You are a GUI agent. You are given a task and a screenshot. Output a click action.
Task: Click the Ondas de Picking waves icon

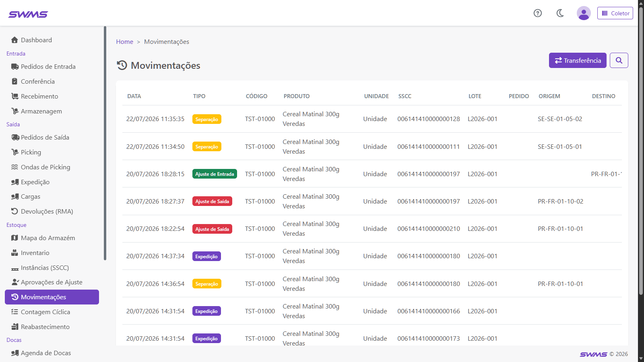[x=14, y=167]
